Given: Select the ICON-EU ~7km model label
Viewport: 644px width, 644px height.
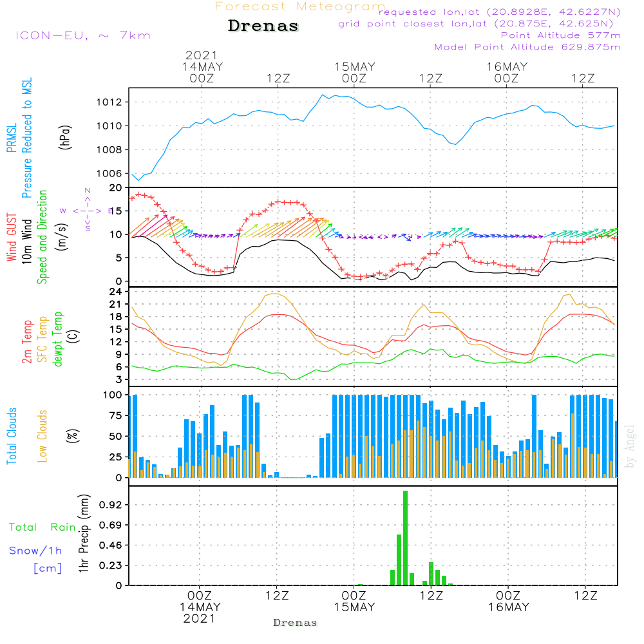Looking at the screenshot, I should (x=83, y=35).
